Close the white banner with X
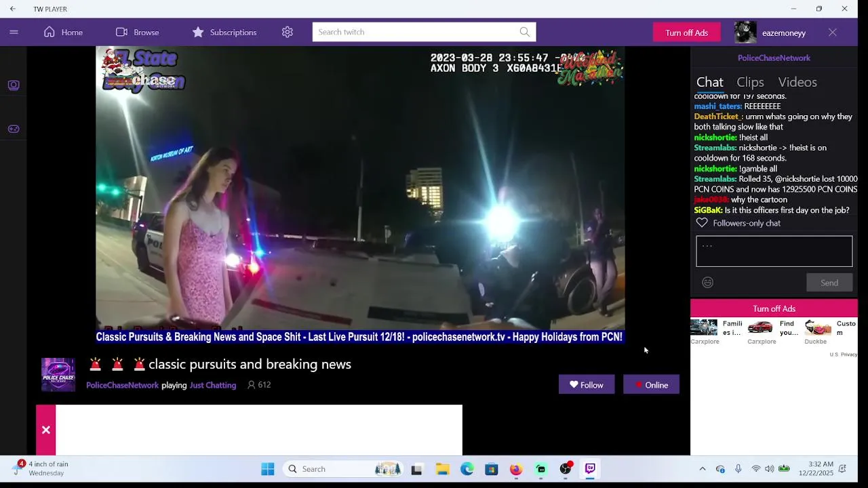Image resolution: width=868 pixels, height=488 pixels. pos(45,430)
